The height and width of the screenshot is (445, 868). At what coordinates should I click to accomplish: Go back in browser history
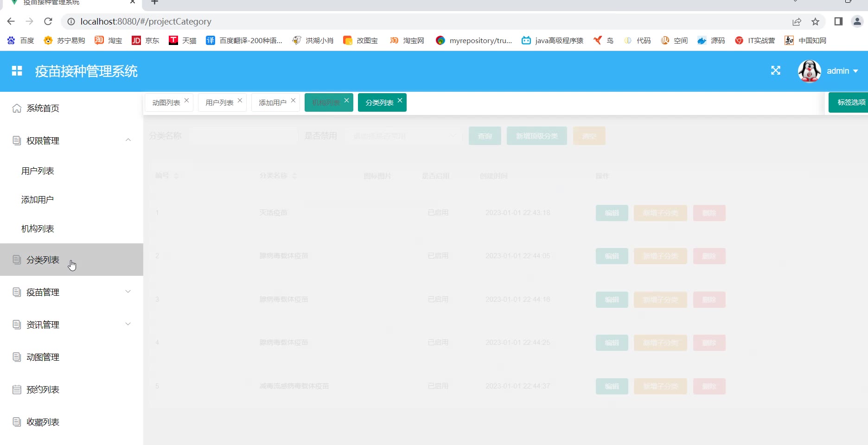click(x=11, y=21)
